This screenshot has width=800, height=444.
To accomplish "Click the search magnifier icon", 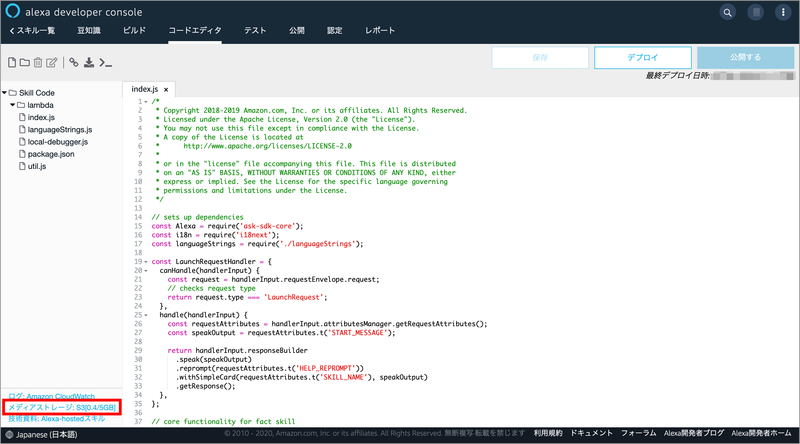I will [x=728, y=12].
